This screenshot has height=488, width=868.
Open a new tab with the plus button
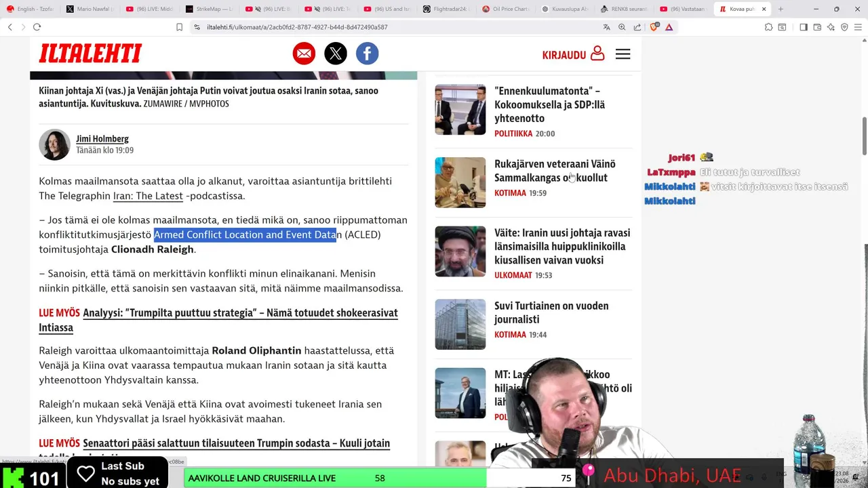pos(781,9)
